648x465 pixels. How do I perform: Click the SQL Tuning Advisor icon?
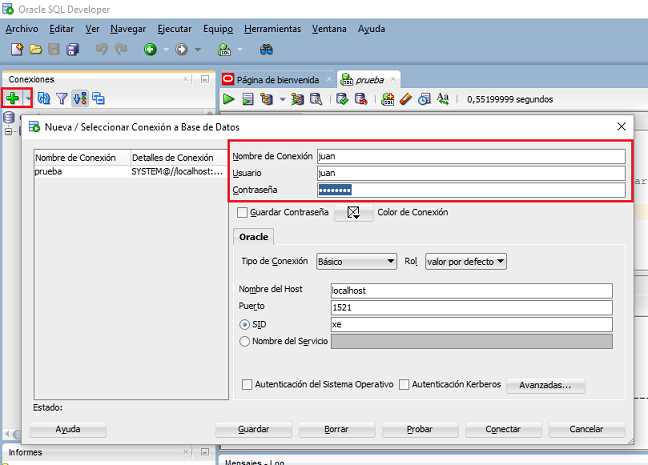tap(316, 99)
